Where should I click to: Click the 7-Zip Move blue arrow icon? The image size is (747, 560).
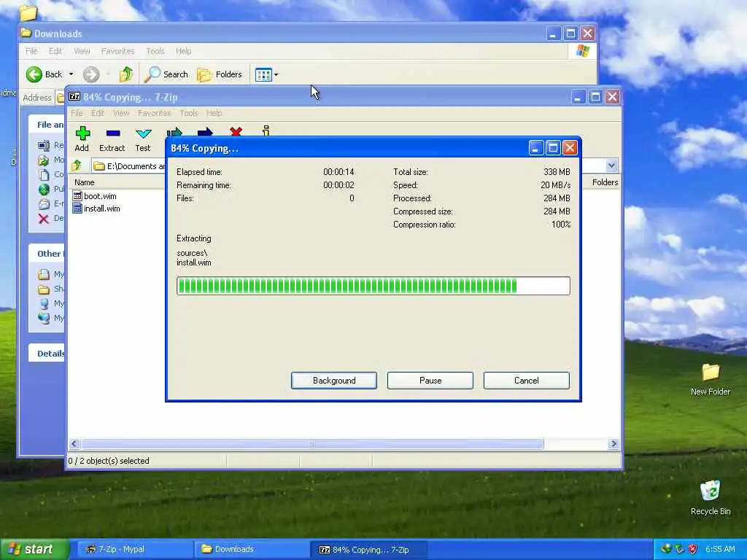(x=205, y=132)
